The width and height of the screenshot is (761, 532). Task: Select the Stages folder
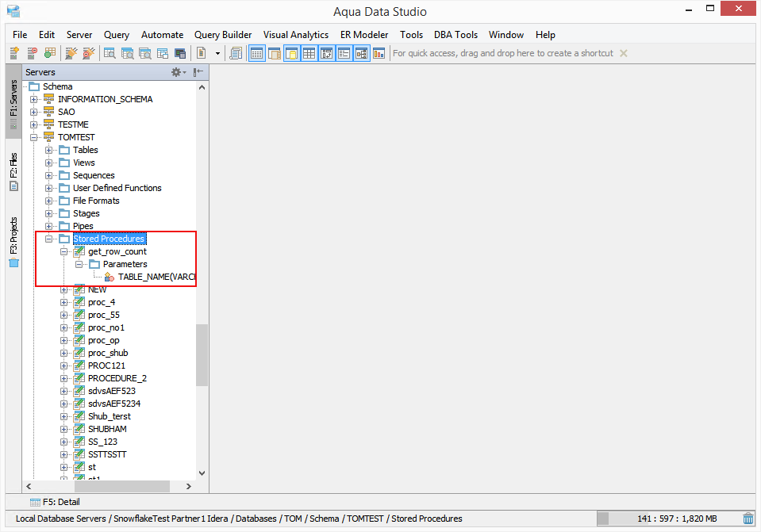(86, 213)
